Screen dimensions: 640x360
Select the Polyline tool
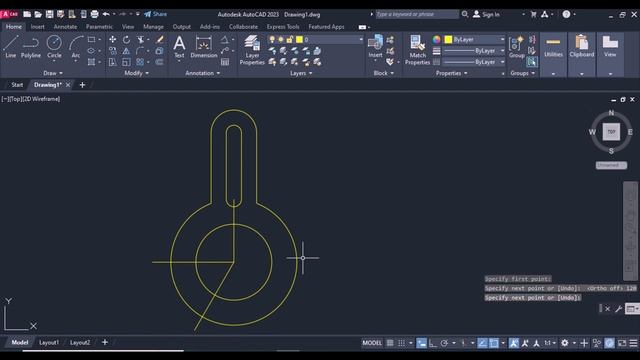click(x=31, y=47)
